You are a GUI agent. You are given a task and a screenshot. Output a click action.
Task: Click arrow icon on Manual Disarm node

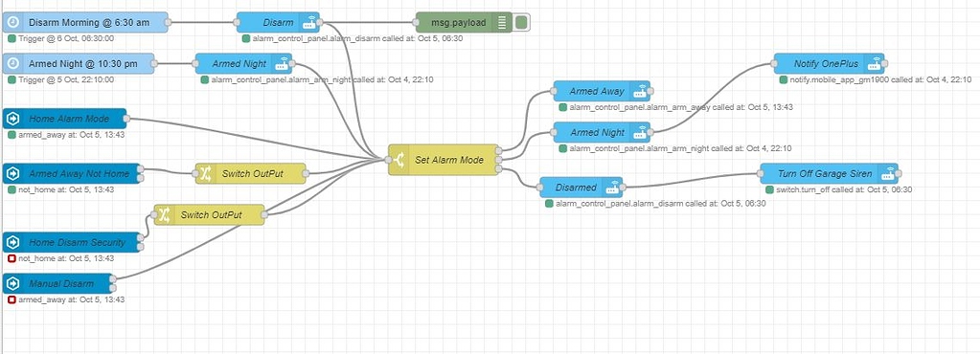12,283
